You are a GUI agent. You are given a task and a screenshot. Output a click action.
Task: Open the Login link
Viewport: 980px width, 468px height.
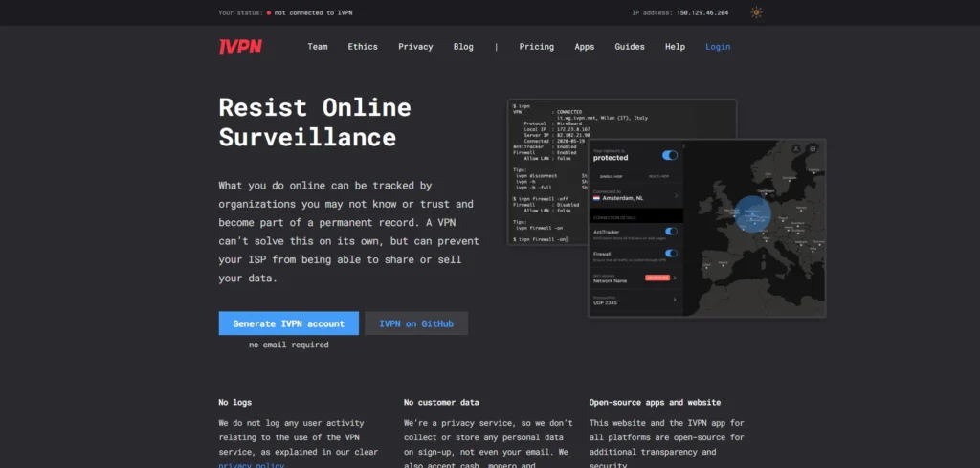click(x=718, y=47)
